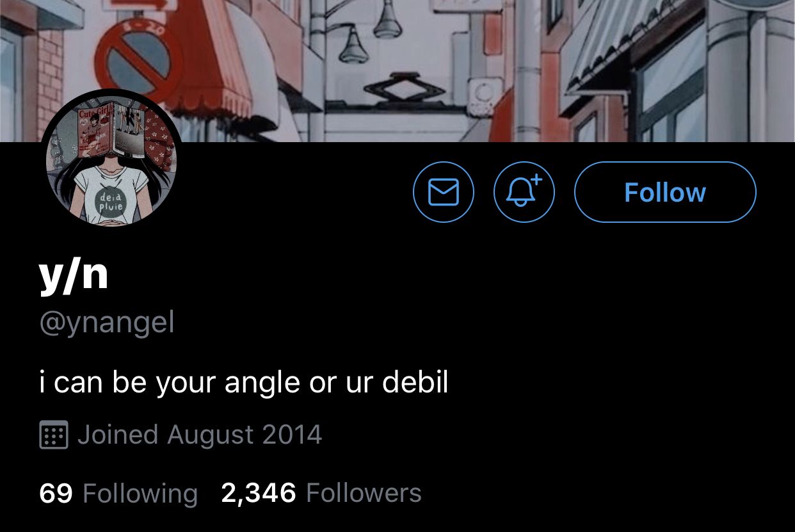Click the bio text about angle or debil

pyautogui.click(x=244, y=382)
